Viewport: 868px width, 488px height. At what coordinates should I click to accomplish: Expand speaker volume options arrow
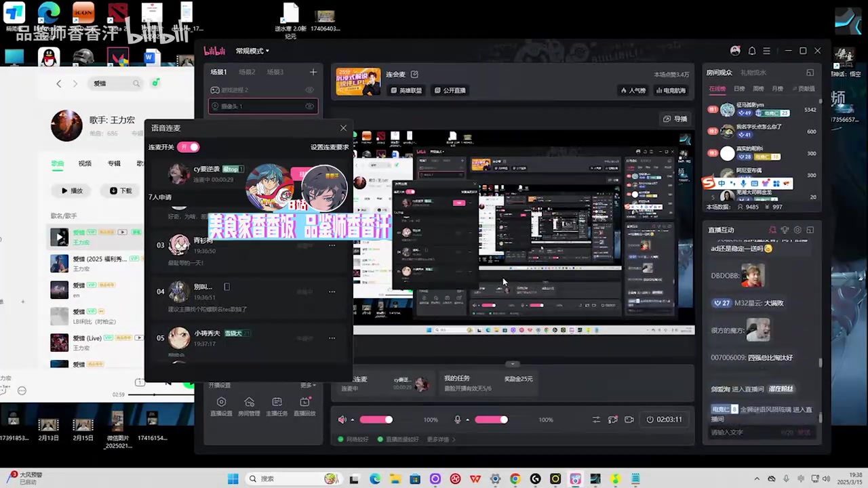[353, 420]
